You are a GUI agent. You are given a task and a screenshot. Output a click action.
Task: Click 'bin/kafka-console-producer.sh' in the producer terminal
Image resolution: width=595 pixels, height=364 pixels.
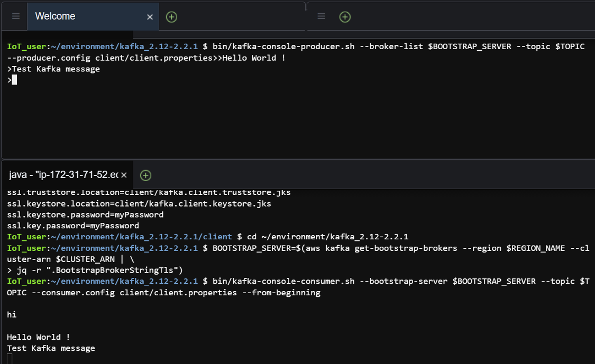pyautogui.click(x=283, y=46)
